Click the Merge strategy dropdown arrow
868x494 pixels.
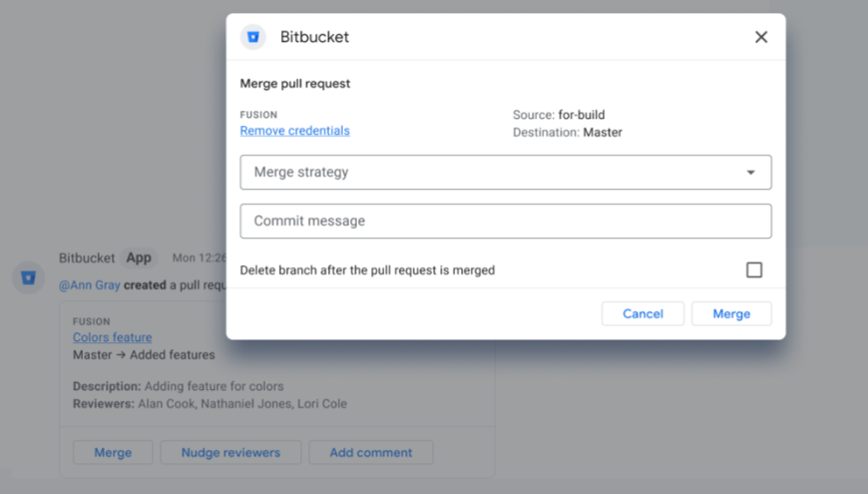click(x=750, y=173)
